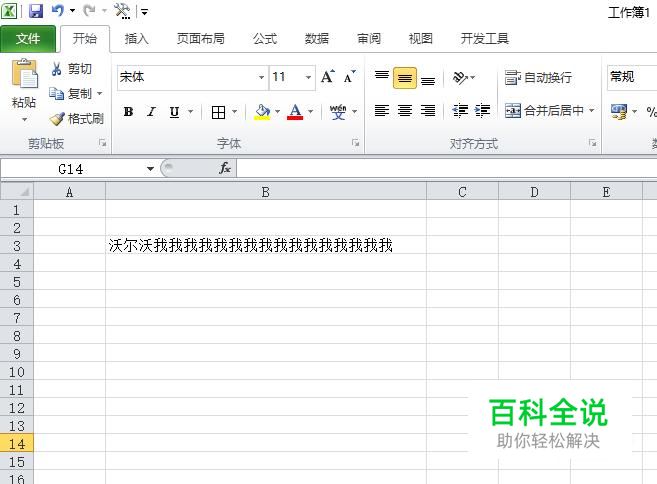The image size is (657, 484).
Task: Click the G14 name box
Action: pos(71,169)
